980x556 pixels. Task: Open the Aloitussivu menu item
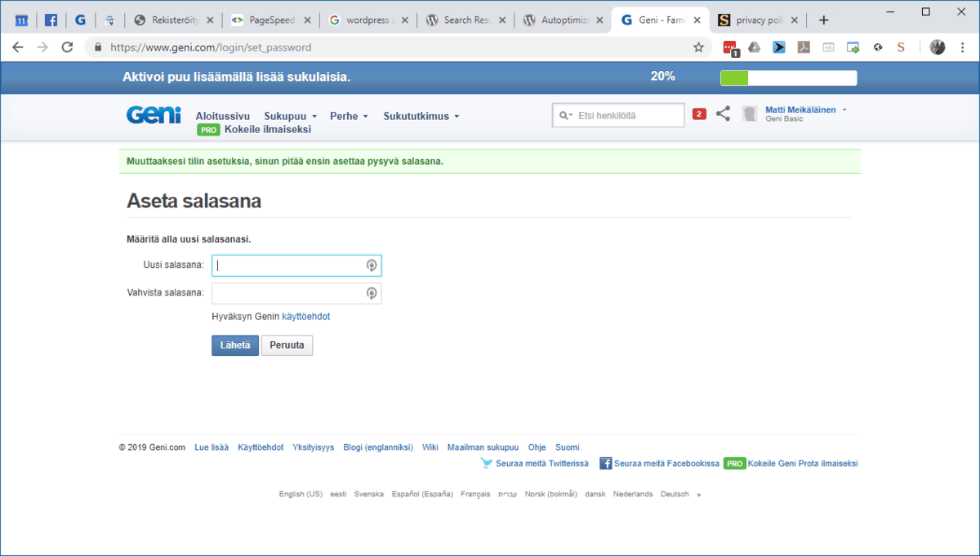point(223,116)
